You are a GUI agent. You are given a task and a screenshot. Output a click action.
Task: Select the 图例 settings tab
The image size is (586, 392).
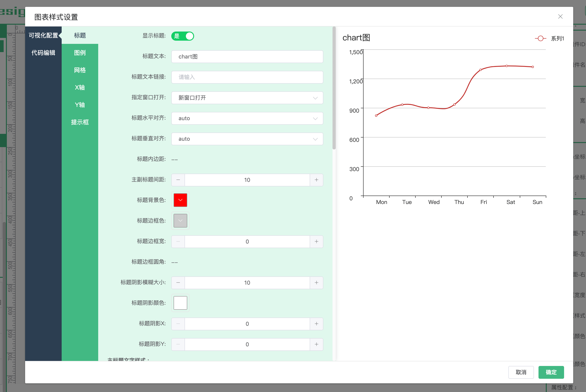pyautogui.click(x=80, y=53)
